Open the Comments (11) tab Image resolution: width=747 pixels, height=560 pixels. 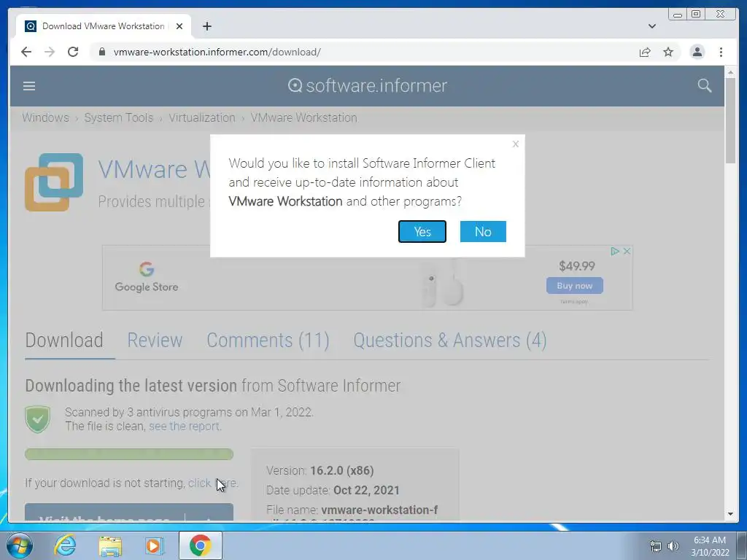[x=268, y=341]
